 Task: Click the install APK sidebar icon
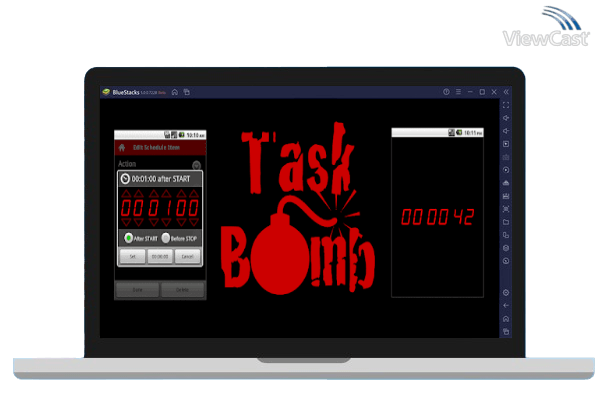[506, 183]
